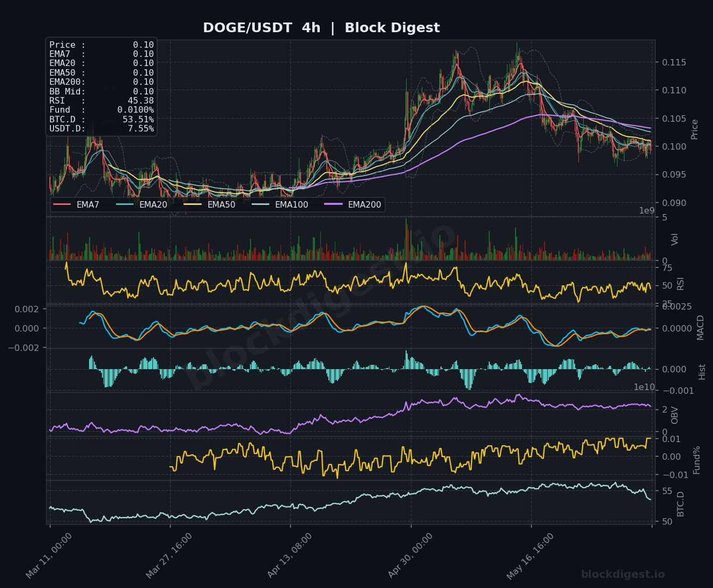
Task: Click the -0.001 tick on the Hist axis
Action: pyautogui.click(x=678, y=391)
